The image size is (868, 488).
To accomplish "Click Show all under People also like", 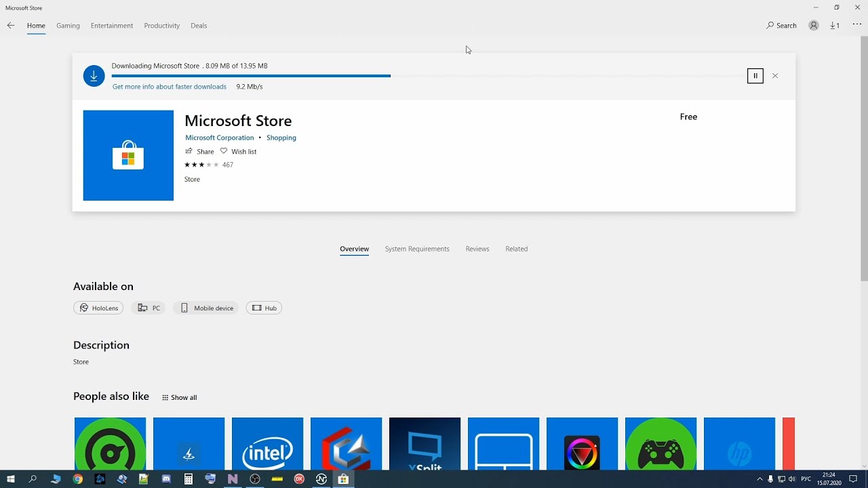I will 179,398.
